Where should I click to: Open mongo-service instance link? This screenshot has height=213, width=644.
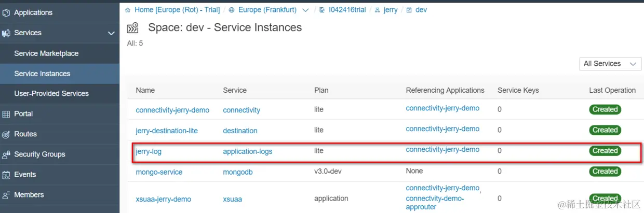(x=159, y=172)
